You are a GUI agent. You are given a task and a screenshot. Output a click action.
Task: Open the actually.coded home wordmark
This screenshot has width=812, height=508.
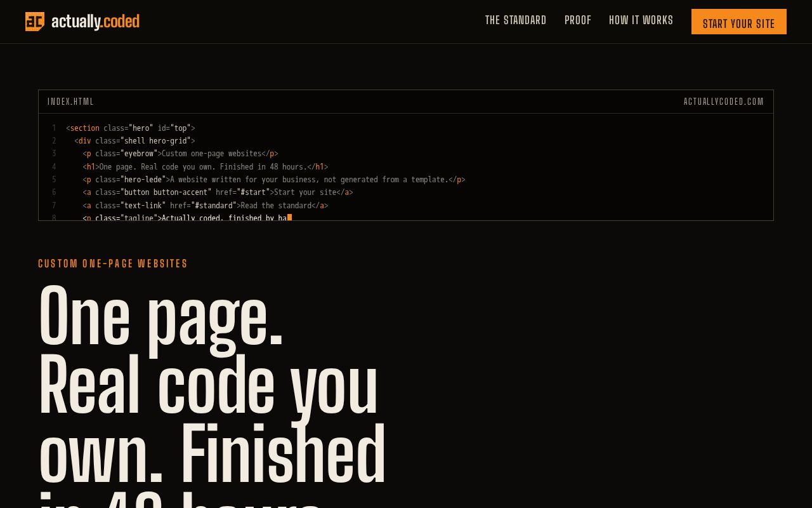95,22
